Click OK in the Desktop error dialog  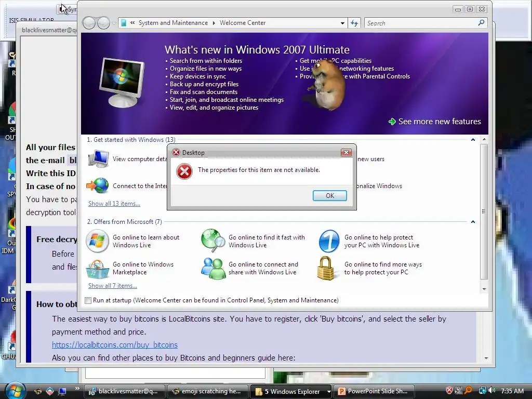[329, 195]
